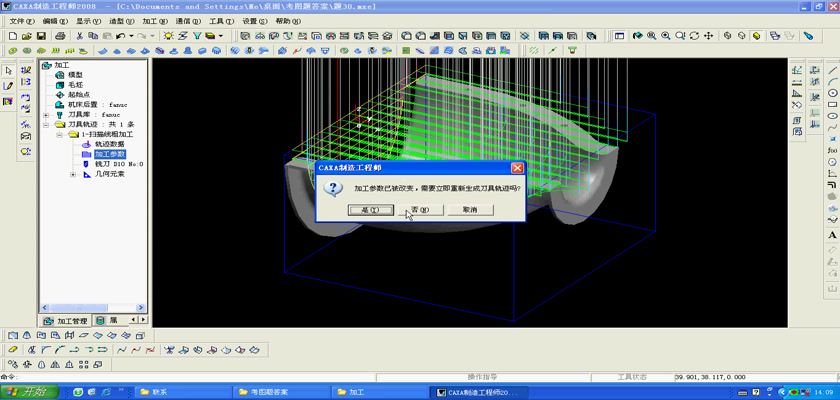Open the Undo history dropdown arrow

[131, 36]
